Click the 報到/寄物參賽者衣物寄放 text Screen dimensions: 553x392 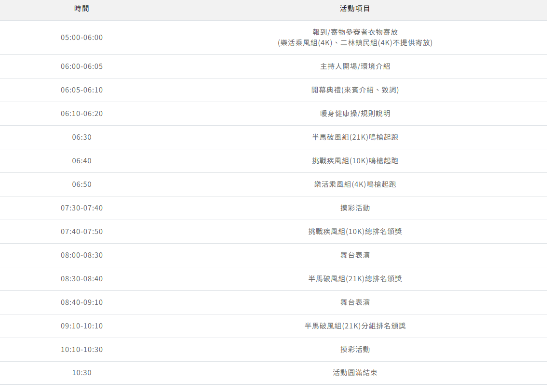pos(355,32)
